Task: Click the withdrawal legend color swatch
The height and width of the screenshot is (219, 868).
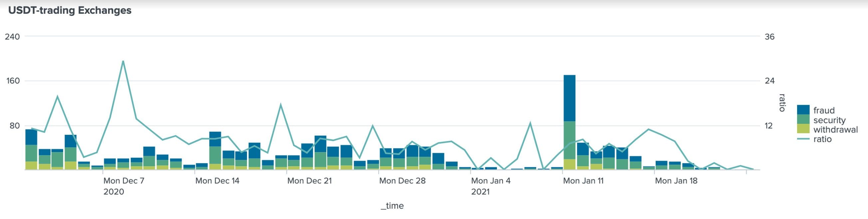Action: 803,129
